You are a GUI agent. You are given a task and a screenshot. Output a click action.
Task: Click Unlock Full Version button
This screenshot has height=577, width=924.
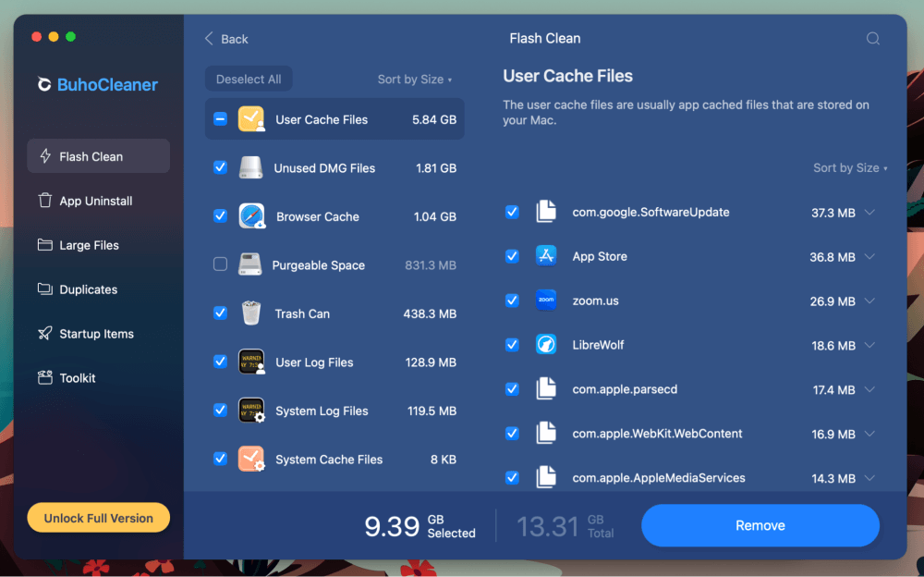[99, 518]
